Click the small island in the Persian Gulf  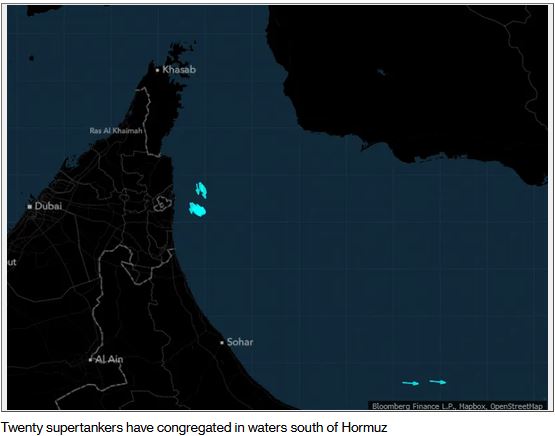32,58
